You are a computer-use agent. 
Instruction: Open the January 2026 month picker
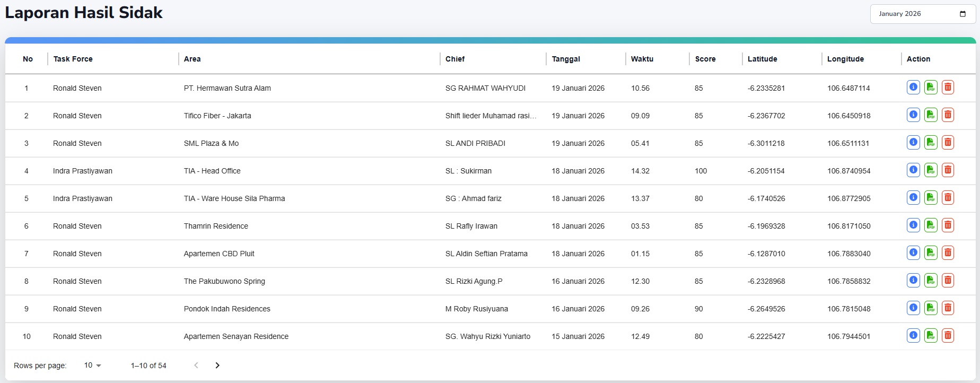pos(915,14)
